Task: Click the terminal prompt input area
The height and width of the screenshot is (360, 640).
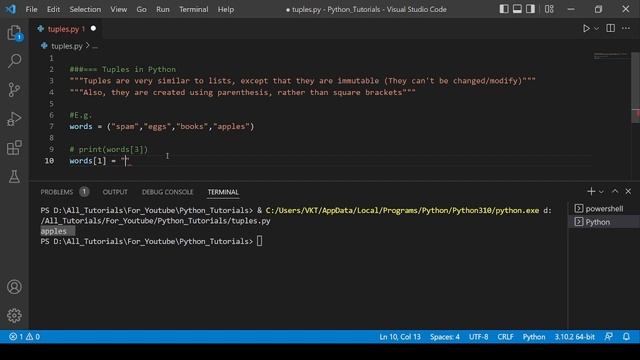Action: tap(260, 241)
